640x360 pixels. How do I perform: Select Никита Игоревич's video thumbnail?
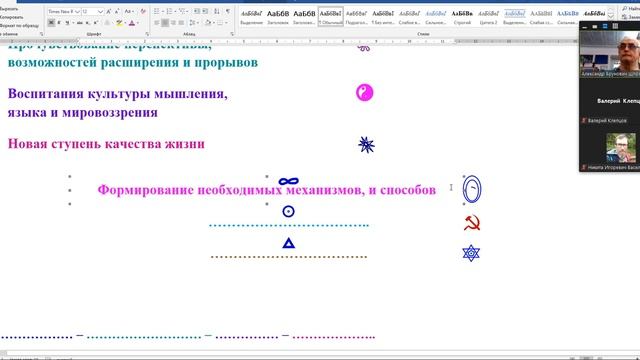point(620,149)
